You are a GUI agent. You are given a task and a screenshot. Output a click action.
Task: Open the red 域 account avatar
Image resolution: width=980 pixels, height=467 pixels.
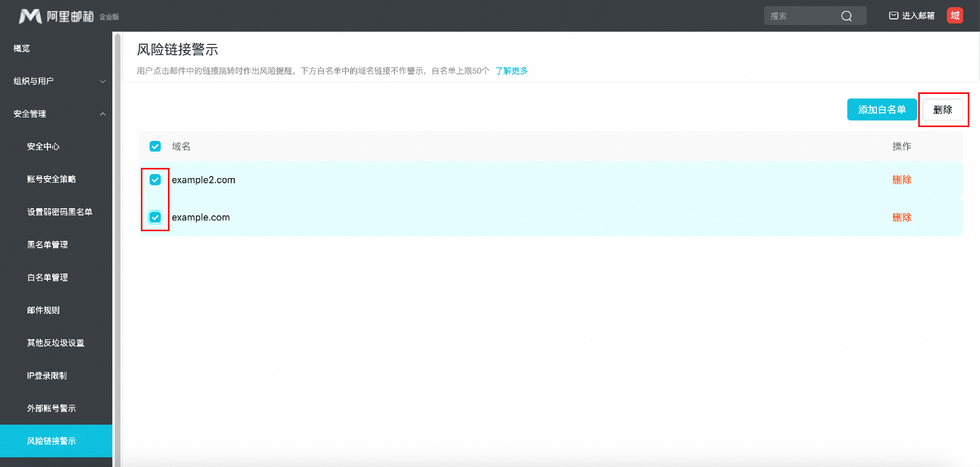click(x=954, y=15)
